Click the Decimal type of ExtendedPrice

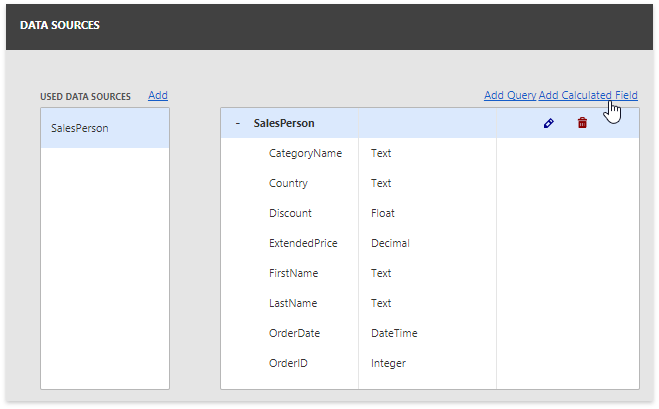390,243
